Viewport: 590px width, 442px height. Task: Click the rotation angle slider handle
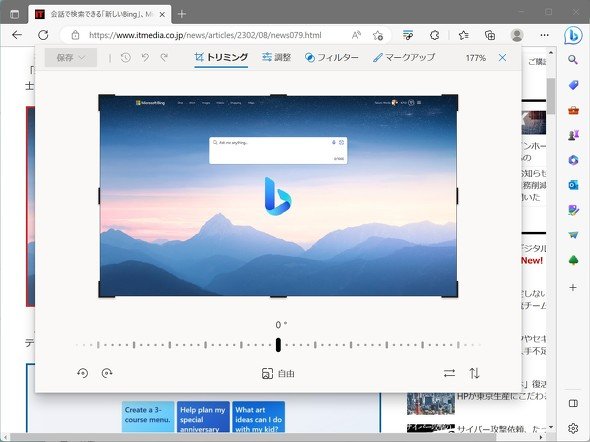click(278, 345)
